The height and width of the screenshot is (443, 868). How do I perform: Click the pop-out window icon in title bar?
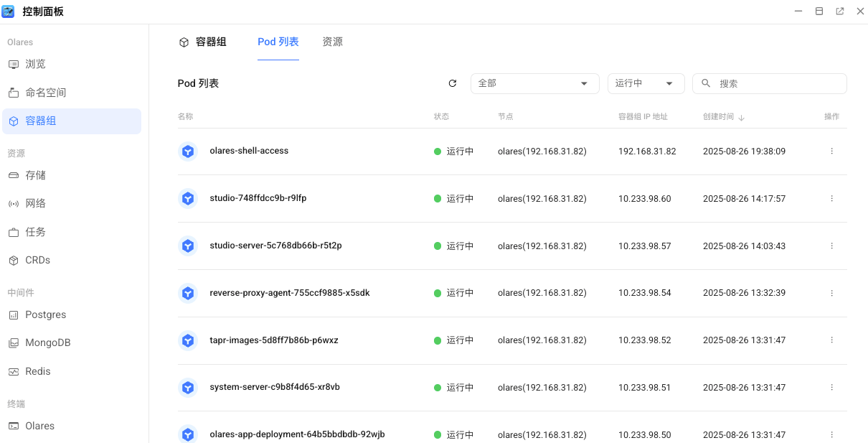(839, 11)
